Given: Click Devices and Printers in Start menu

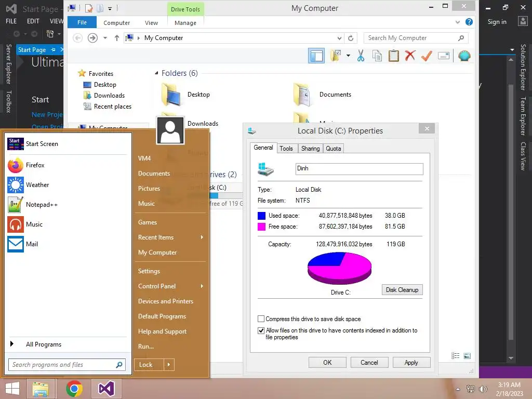Looking at the screenshot, I should tap(166, 301).
